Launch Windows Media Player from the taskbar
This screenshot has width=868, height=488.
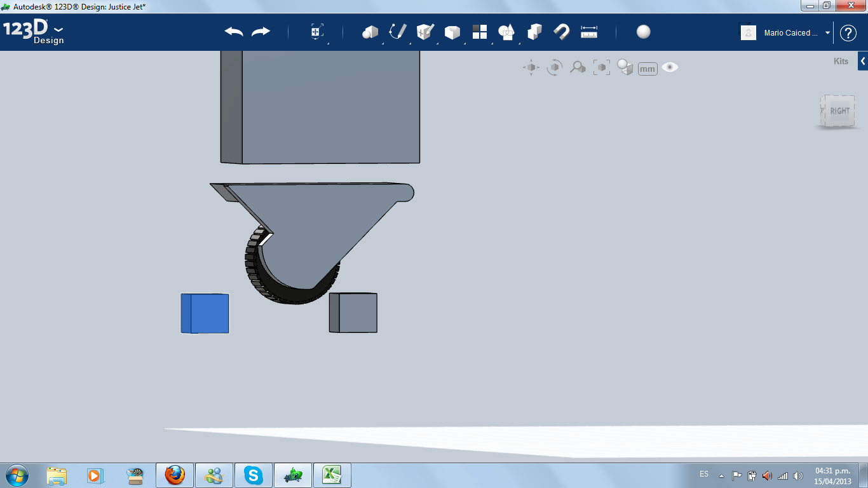tap(95, 475)
